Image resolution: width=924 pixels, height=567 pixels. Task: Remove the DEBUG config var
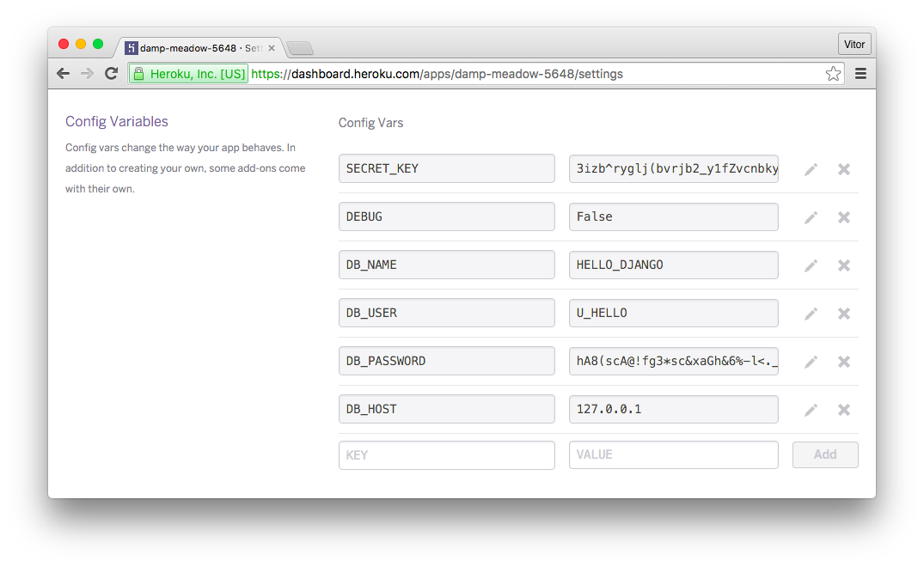pyautogui.click(x=844, y=217)
